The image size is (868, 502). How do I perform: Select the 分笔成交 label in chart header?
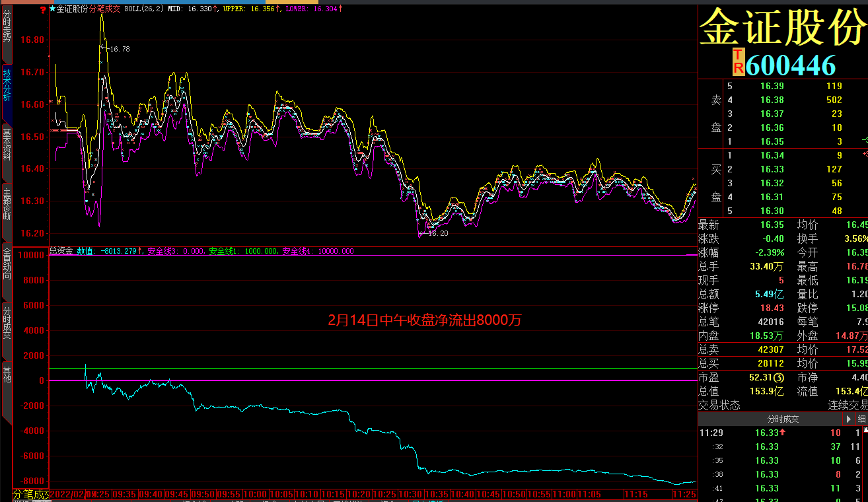point(105,10)
